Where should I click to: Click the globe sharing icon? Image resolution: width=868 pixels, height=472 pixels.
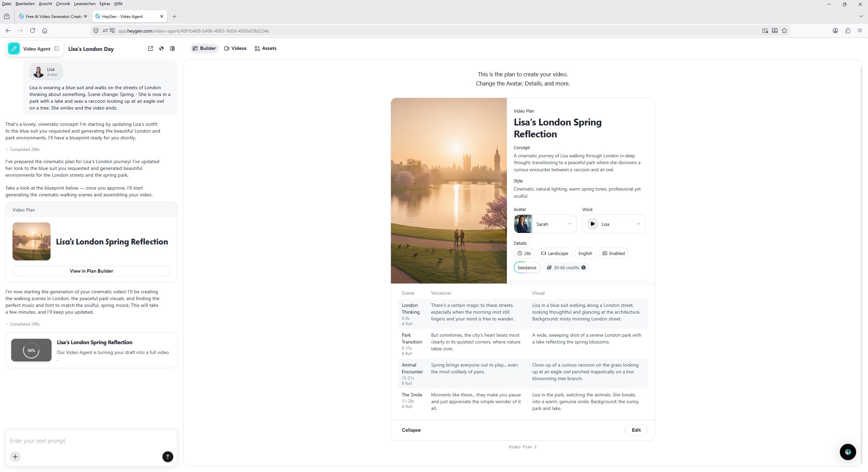tap(161, 48)
